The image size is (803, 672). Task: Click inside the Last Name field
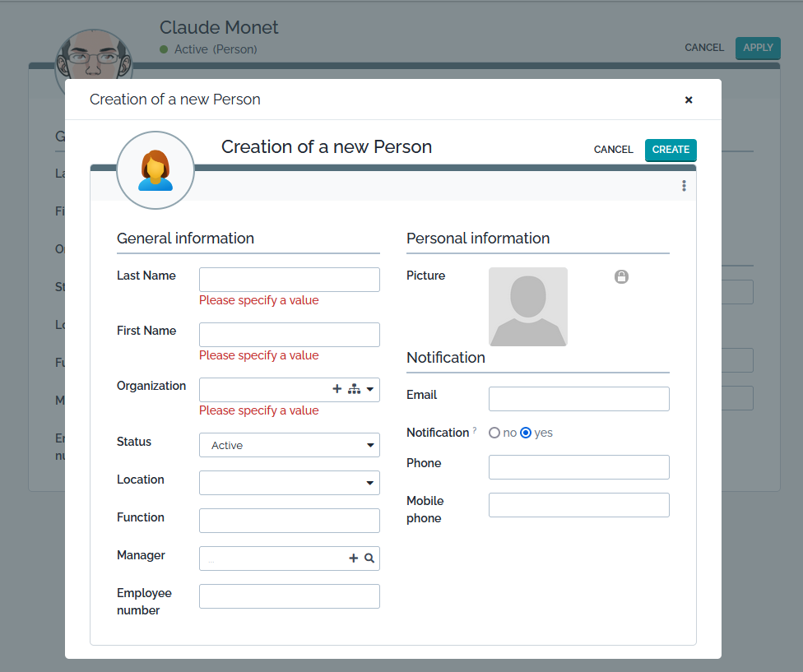click(289, 279)
